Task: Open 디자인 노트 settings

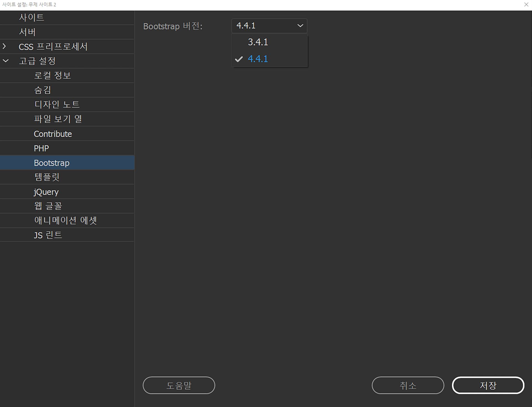Action: 57,104
